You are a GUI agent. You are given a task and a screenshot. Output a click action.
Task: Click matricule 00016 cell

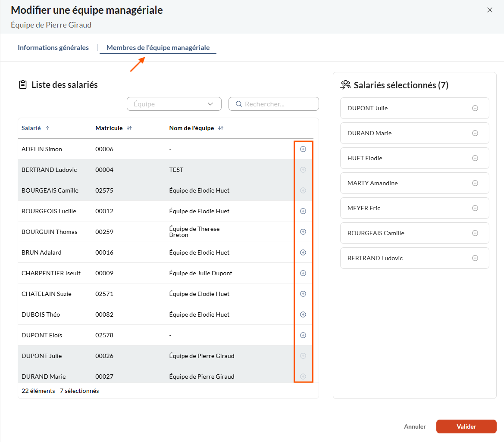104,252
